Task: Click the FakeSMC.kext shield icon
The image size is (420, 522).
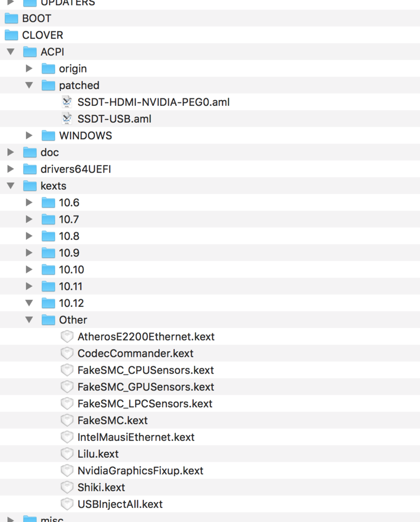Action: tap(67, 420)
